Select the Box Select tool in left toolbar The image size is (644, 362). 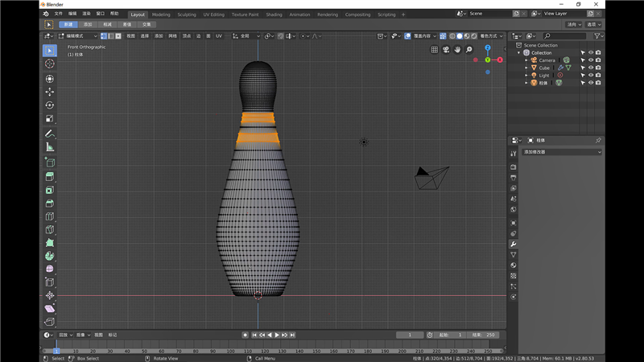point(50,51)
